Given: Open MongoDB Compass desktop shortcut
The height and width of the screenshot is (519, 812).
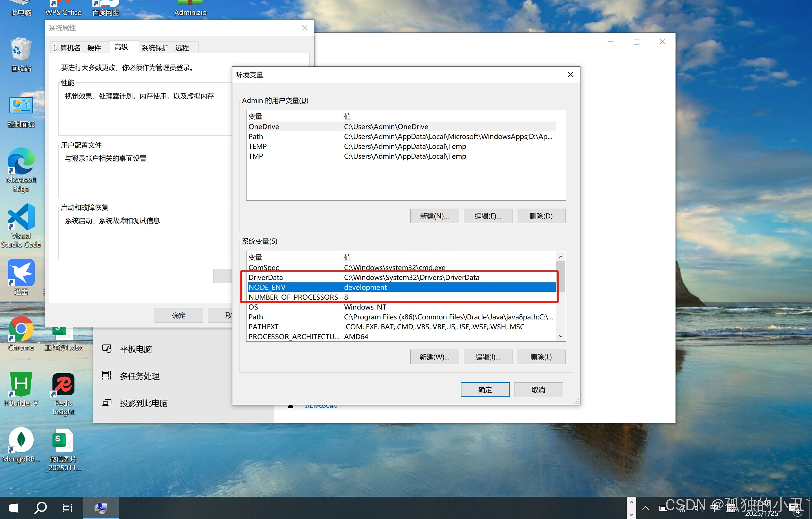Looking at the screenshot, I should coord(21,440).
